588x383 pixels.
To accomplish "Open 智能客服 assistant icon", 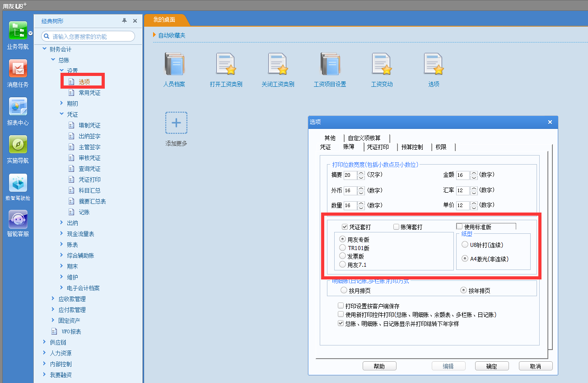I will pos(18,220).
